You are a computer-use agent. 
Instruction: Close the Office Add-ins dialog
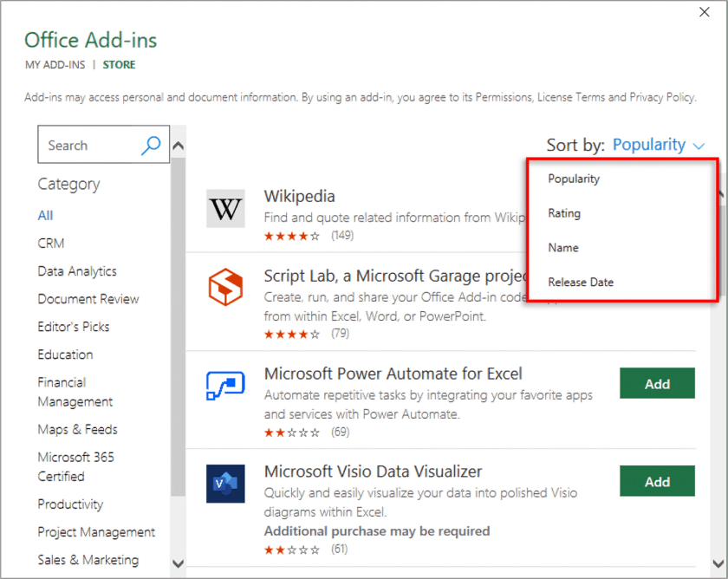pos(705,12)
